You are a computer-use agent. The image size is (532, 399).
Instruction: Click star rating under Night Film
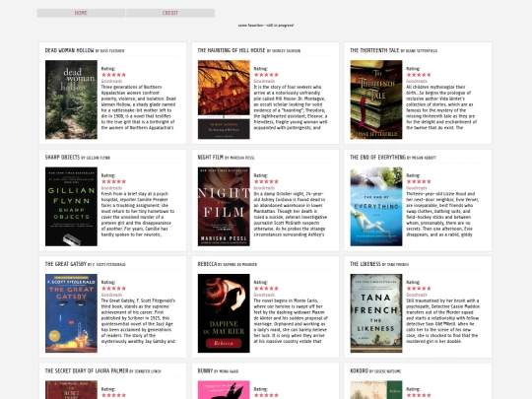point(266,181)
